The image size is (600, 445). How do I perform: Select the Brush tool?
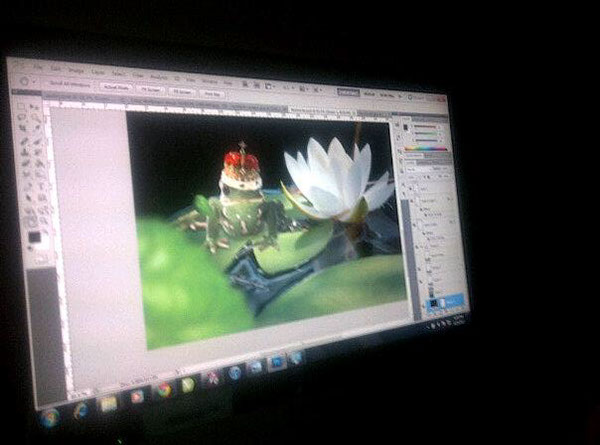pyautogui.click(x=38, y=142)
